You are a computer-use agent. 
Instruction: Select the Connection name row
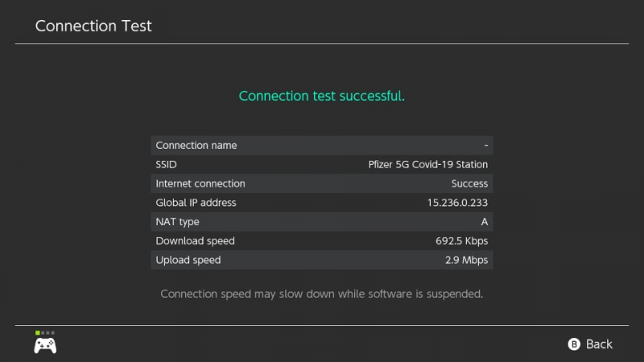coord(321,146)
